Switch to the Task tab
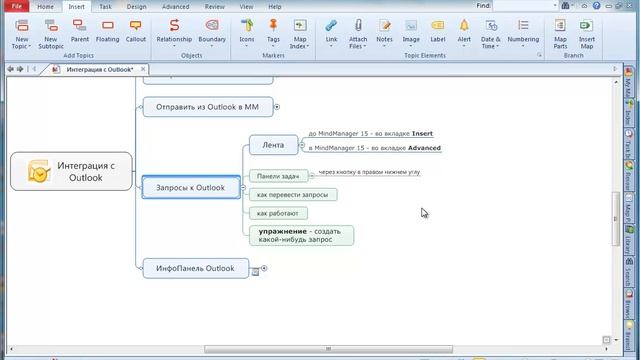Screen dimensions: 640x360 pos(105,7)
